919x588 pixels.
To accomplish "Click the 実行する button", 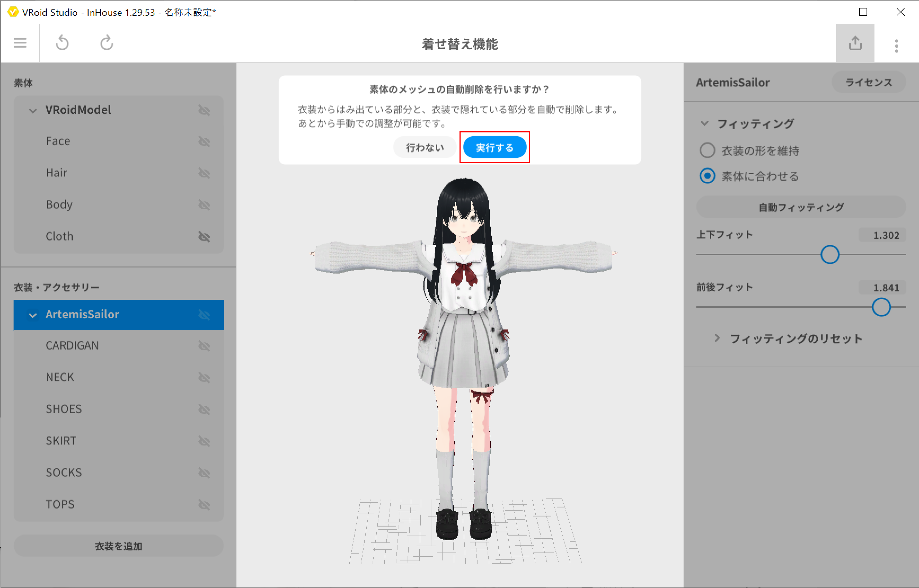I will (495, 147).
